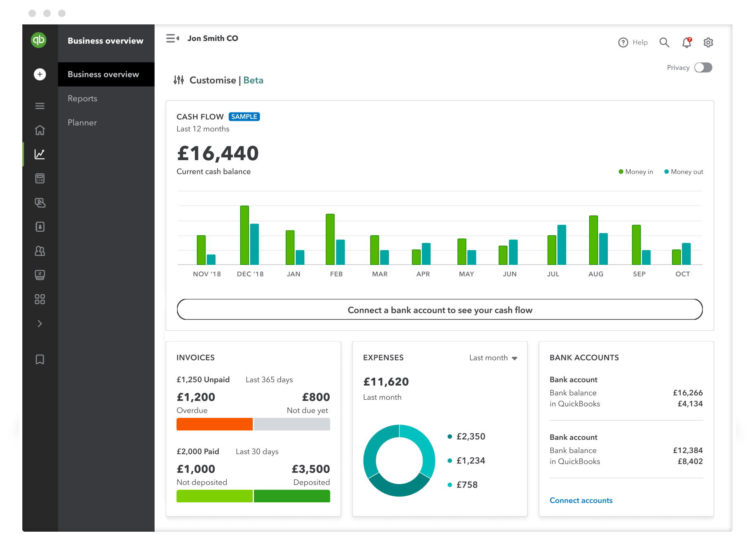Enable the Privacy toggle
The width and height of the screenshot is (756, 535).
pyautogui.click(x=703, y=67)
